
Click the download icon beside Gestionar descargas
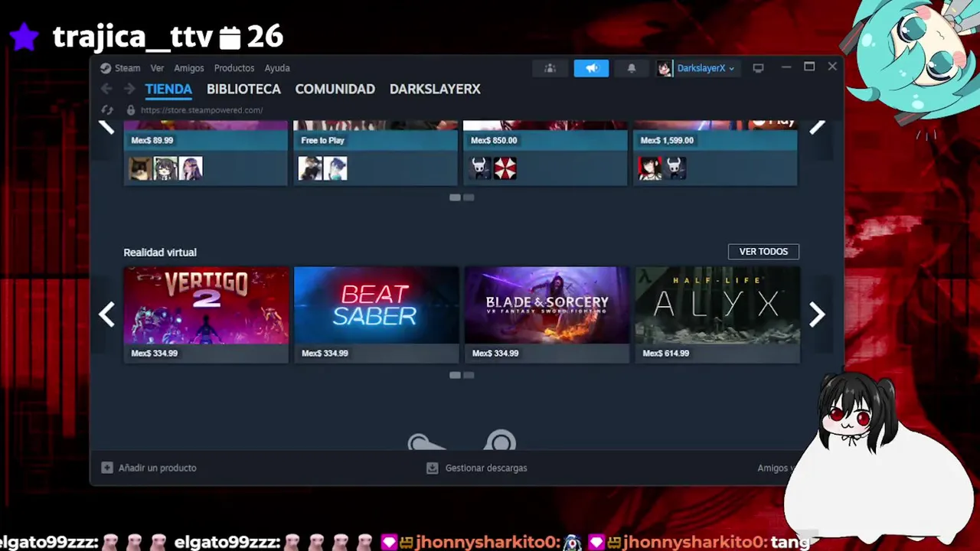tap(432, 468)
